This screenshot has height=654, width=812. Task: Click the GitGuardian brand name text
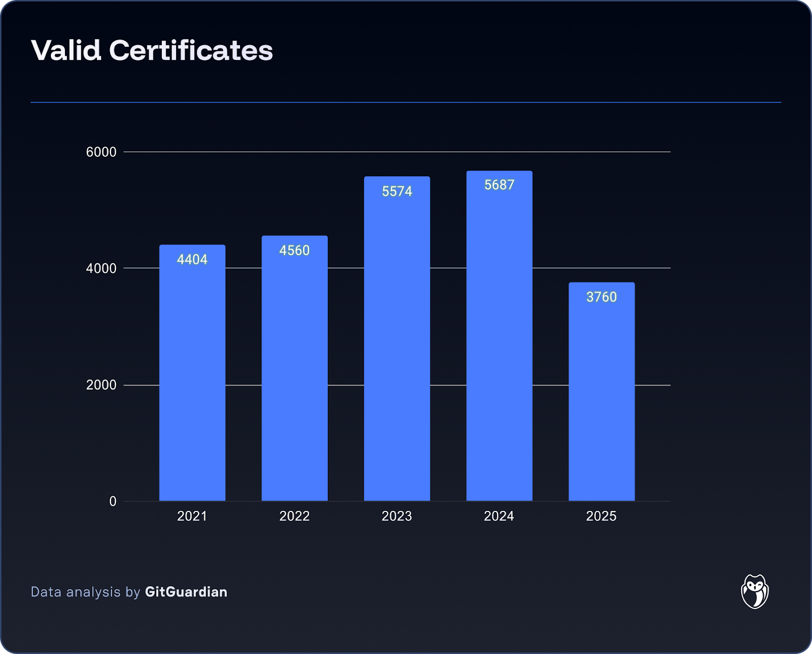click(186, 592)
